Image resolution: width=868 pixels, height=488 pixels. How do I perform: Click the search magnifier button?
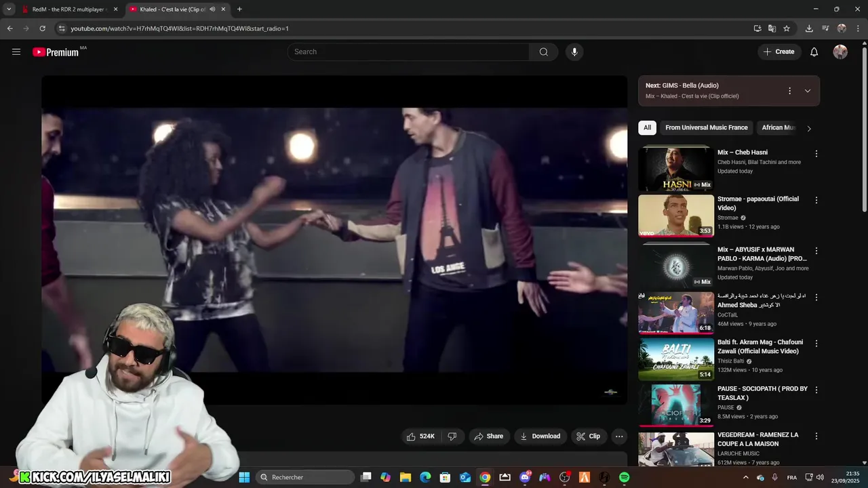click(543, 52)
